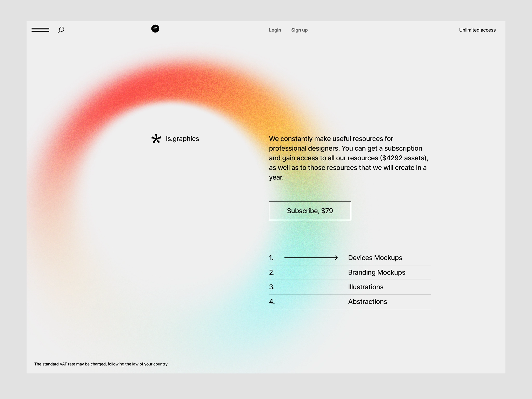Open the Devices Mockups category
The width and height of the screenshot is (532, 399).
tap(375, 258)
